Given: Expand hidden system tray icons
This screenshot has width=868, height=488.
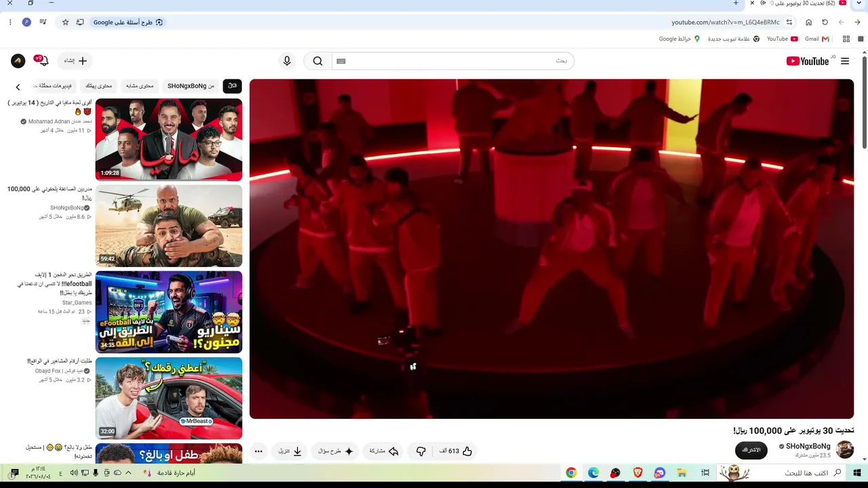Looking at the screenshot, I should click(x=128, y=472).
